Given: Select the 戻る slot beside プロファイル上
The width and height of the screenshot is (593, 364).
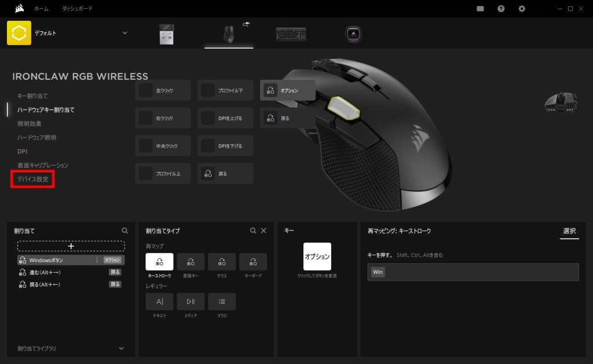Looking at the screenshot, I should 225,174.
